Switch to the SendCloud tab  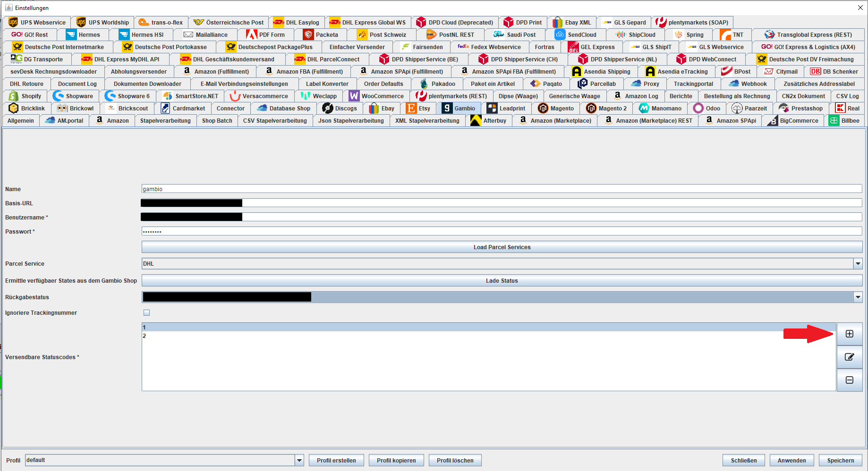click(x=576, y=34)
